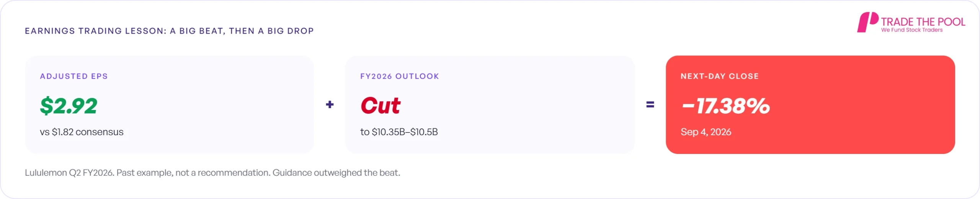Click the Guidance outweighed the beat sentence
Viewport: 980px width, 199px height.
(336, 173)
